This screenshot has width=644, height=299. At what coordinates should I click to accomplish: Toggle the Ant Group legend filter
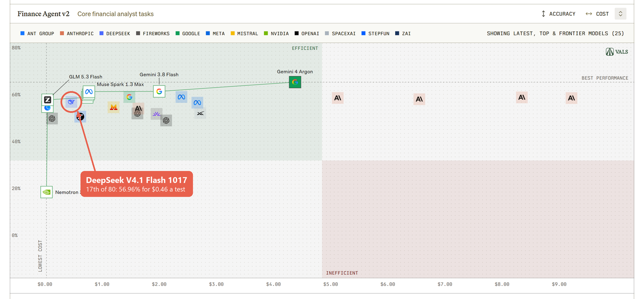(37, 33)
